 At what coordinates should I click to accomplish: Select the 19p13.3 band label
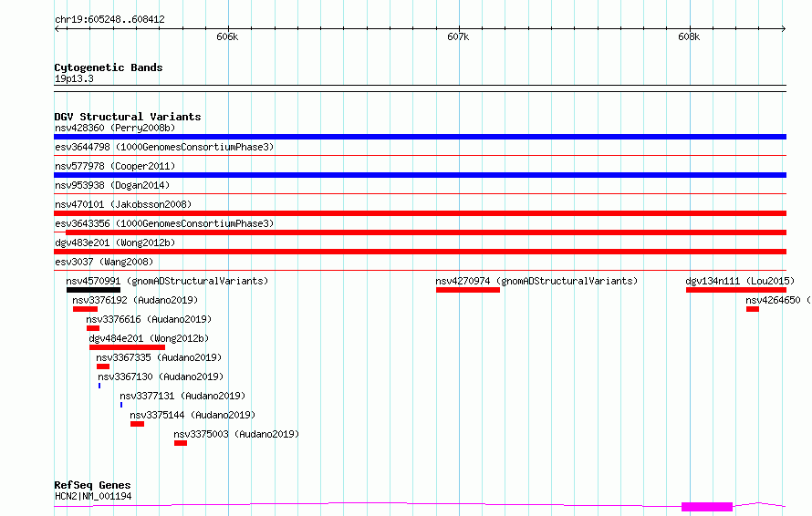(74, 78)
